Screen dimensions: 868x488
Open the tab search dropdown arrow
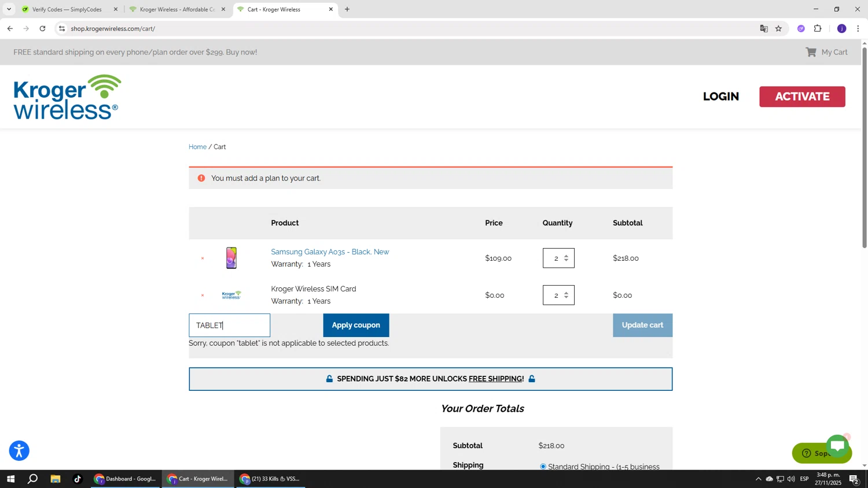[9, 9]
